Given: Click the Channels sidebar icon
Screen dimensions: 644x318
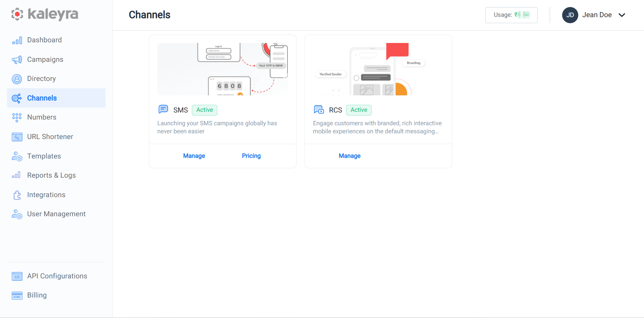Looking at the screenshot, I should 17,98.
